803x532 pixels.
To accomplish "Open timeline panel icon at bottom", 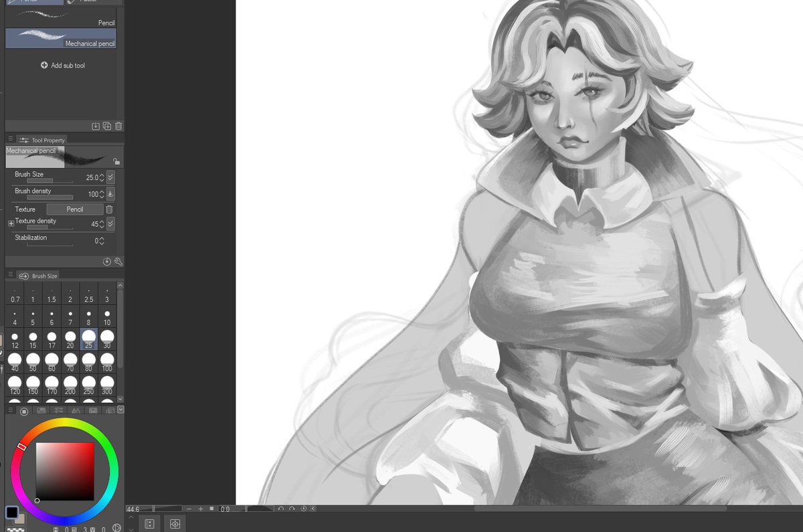I will pos(150,524).
